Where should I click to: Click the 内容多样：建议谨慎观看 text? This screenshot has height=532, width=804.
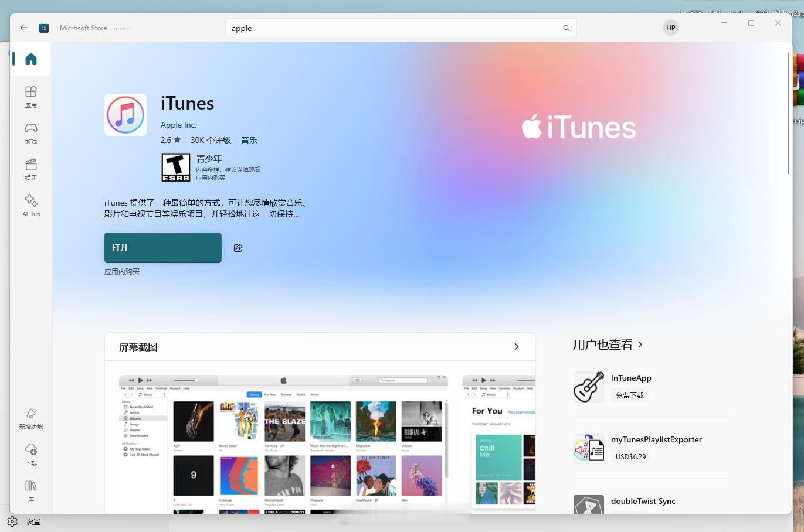228,169
